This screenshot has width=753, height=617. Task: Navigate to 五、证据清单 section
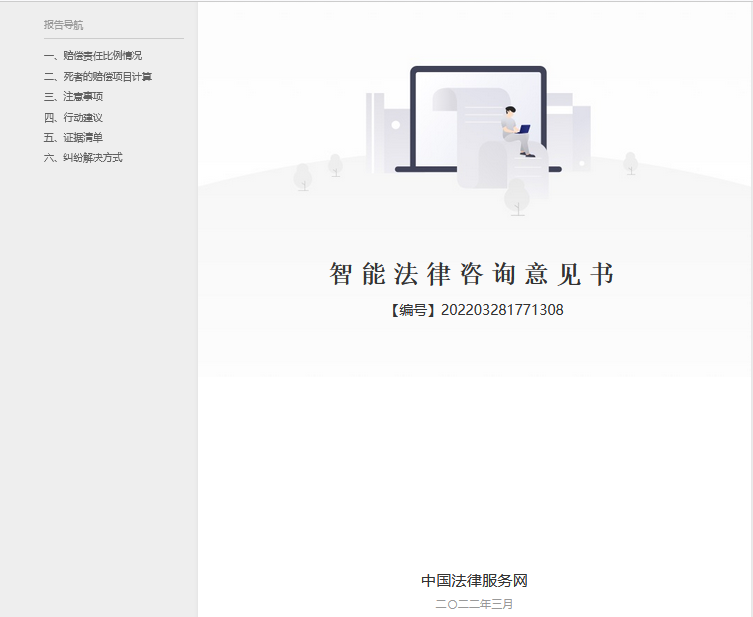73,137
